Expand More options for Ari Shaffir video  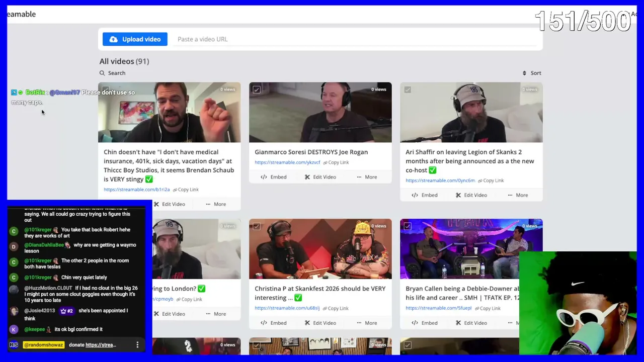tap(517, 195)
